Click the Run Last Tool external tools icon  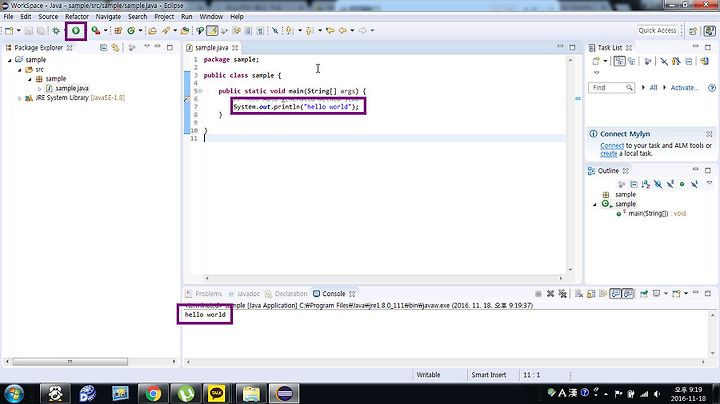(95, 30)
